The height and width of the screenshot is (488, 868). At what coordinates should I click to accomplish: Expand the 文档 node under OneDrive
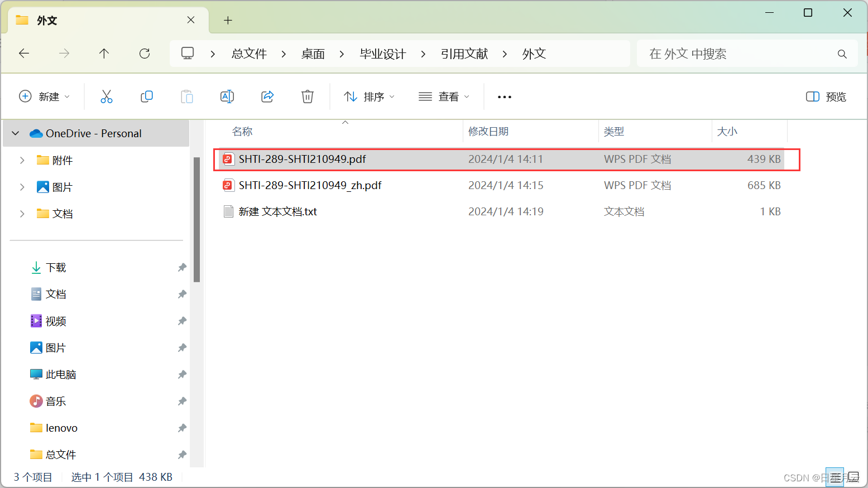point(22,214)
